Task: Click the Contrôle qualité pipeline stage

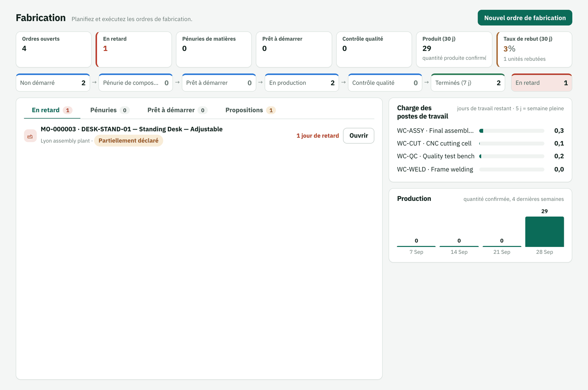Action: coord(385,83)
